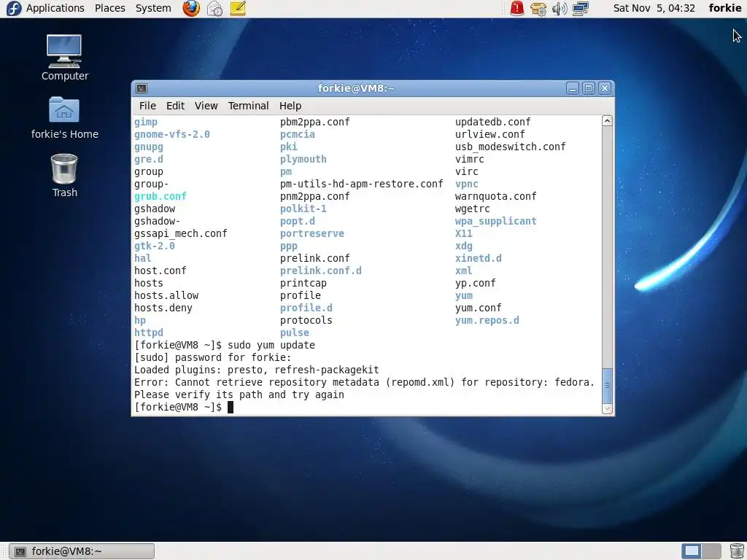Screen dimensions: 747x560
Task: Click the package update tray icon
Action: click(538, 8)
